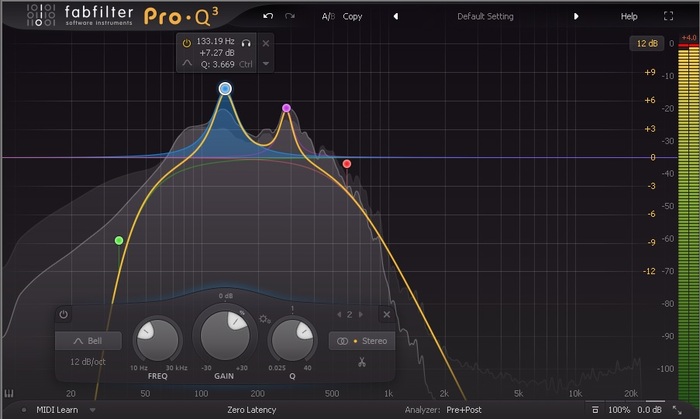Click the redo arrow icon
The height and width of the screenshot is (419, 700).
coord(290,16)
